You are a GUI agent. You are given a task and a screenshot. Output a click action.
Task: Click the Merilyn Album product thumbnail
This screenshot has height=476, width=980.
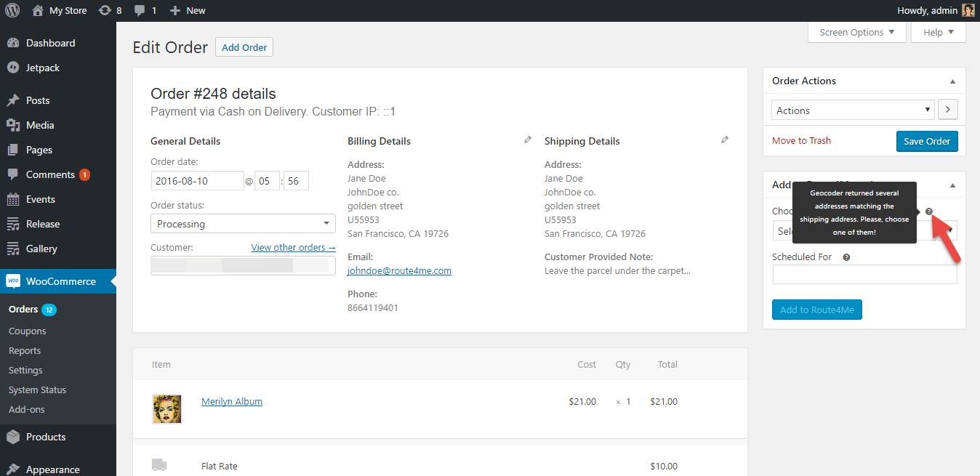tap(166, 408)
